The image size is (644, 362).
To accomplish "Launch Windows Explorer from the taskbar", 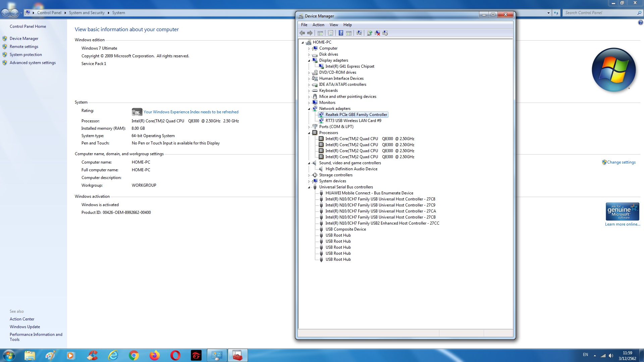I will pos(30,355).
